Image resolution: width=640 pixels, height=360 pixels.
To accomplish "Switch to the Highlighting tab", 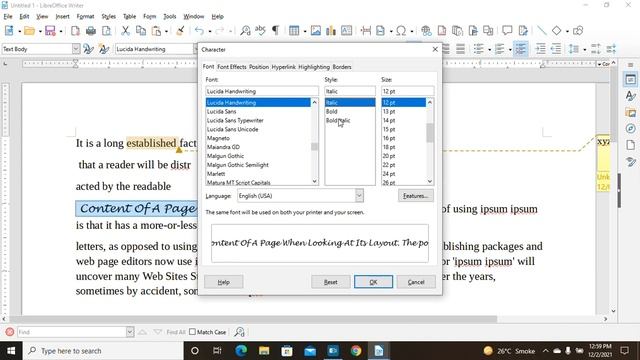I will (x=314, y=67).
